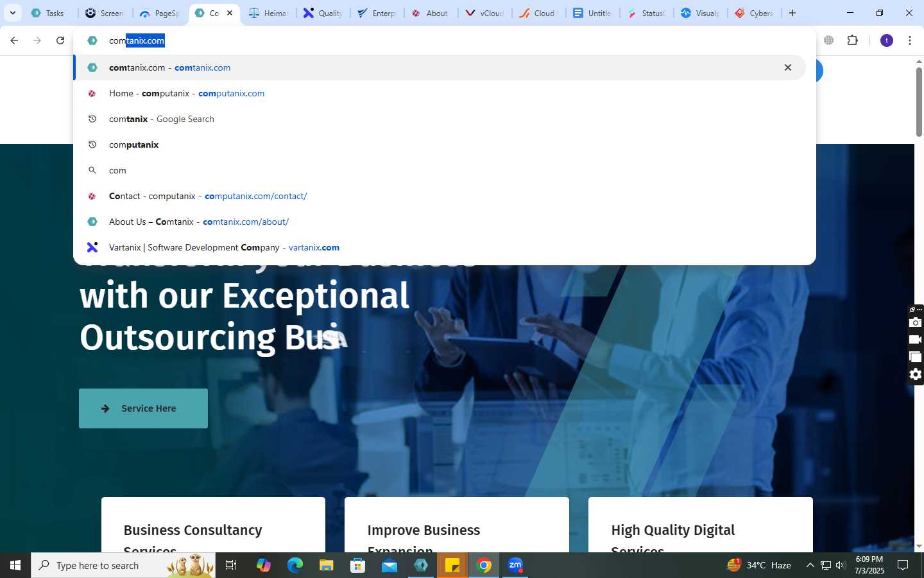Open the Windows Start menu
Screen dimensions: 924x578
point(15,565)
